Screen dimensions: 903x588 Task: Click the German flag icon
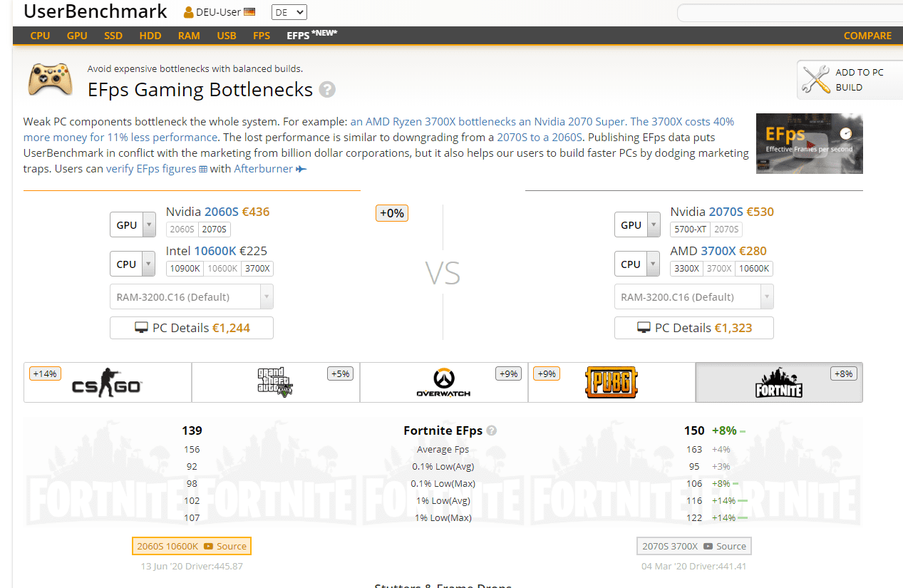point(249,12)
